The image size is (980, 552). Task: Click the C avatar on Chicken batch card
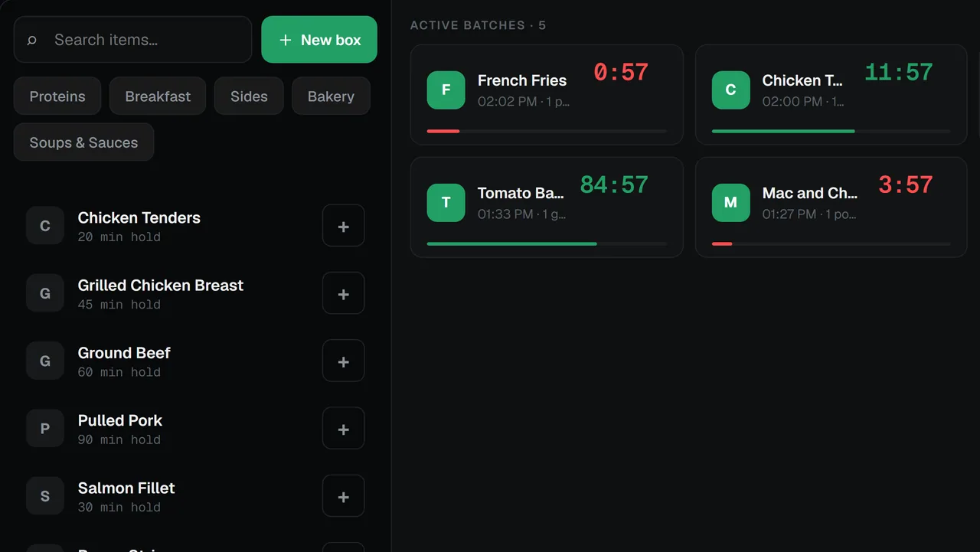(730, 90)
